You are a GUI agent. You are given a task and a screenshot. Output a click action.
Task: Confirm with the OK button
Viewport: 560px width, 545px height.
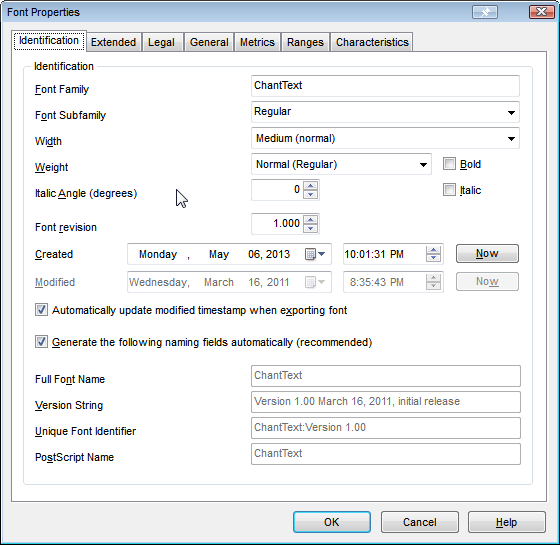(332, 522)
